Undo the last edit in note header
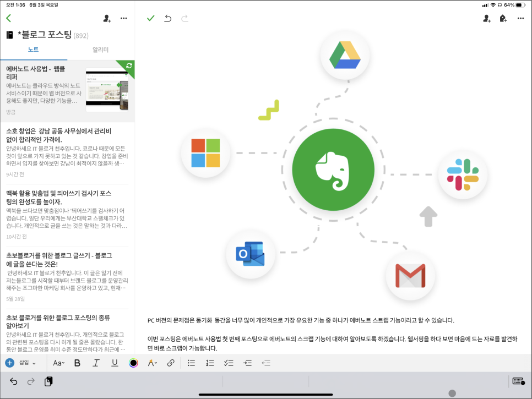The height and width of the screenshot is (399, 532). pos(168,18)
